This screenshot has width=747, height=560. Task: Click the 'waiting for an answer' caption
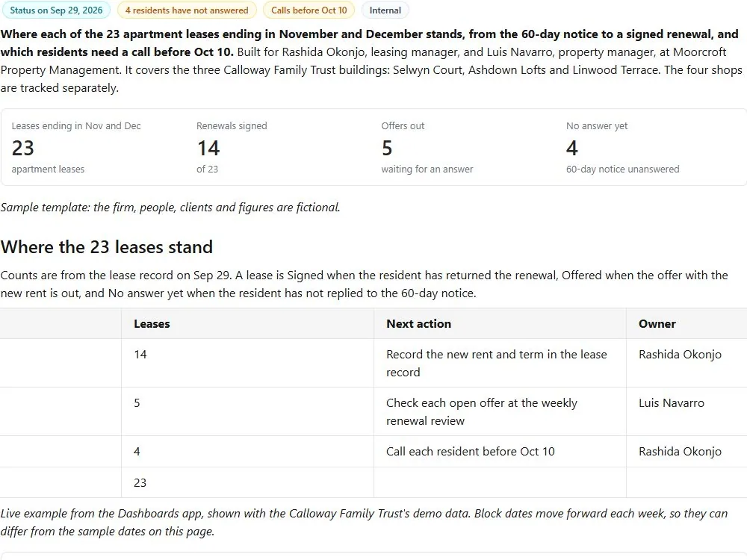point(427,169)
